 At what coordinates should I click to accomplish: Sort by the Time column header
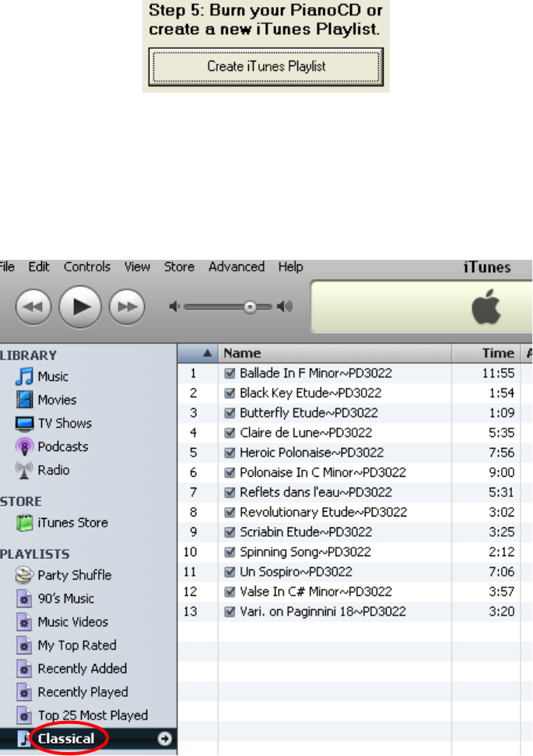(486, 353)
